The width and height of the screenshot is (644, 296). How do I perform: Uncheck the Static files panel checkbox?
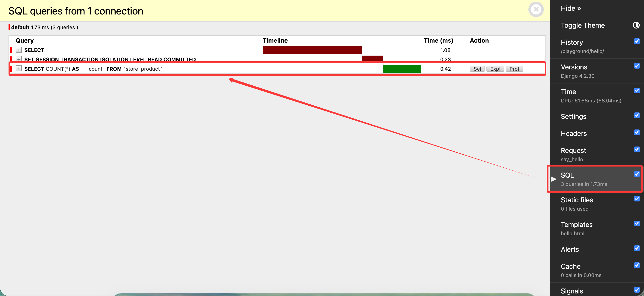(x=637, y=198)
